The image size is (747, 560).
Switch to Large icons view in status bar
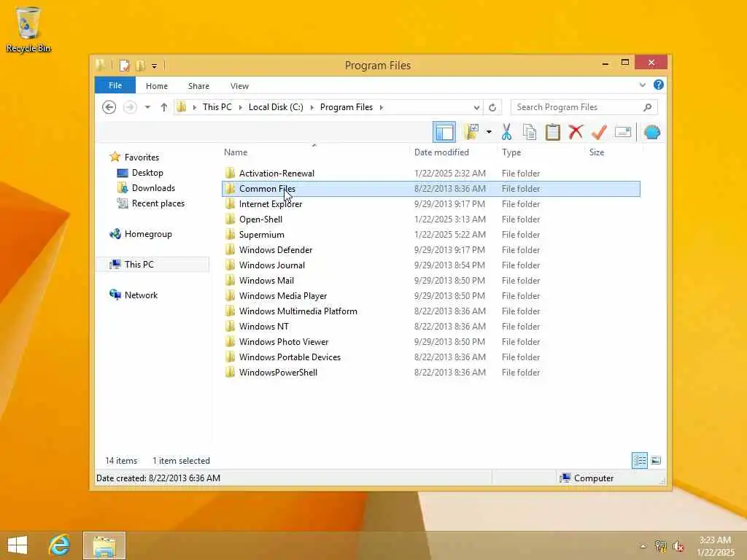(x=656, y=461)
